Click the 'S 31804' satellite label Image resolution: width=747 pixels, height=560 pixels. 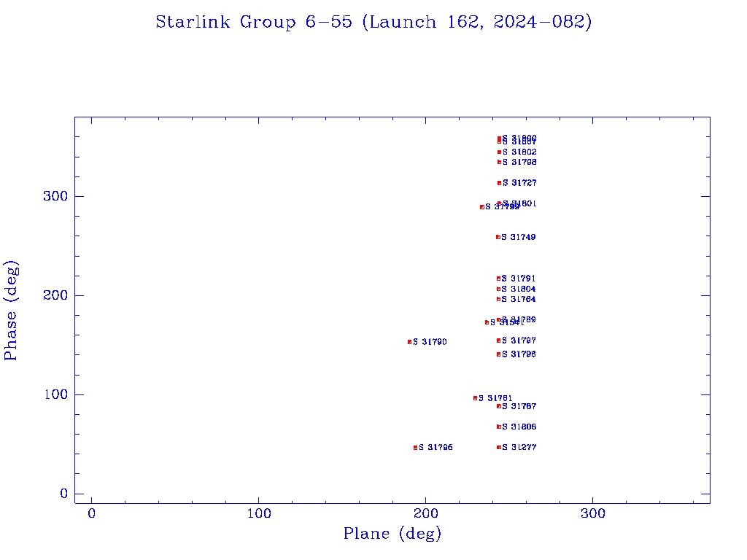(519, 289)
